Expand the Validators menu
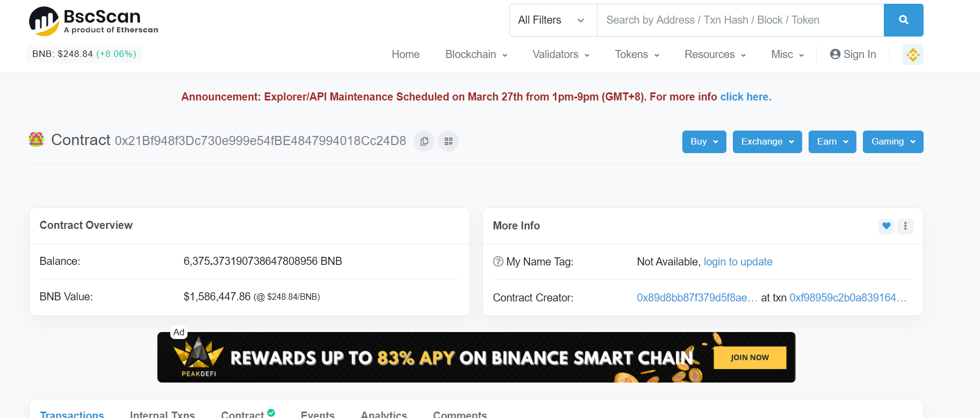This screenshot has width=980, height=418. point(561,54)
